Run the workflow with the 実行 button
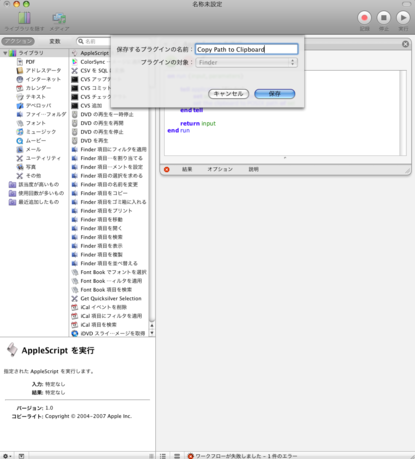 (403, 18)
